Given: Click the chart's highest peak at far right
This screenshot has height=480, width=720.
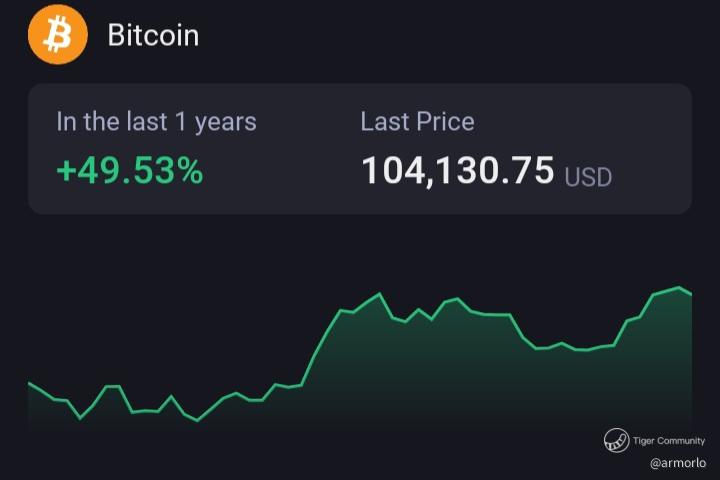Looking at the screenshot, I should [679, 288].
